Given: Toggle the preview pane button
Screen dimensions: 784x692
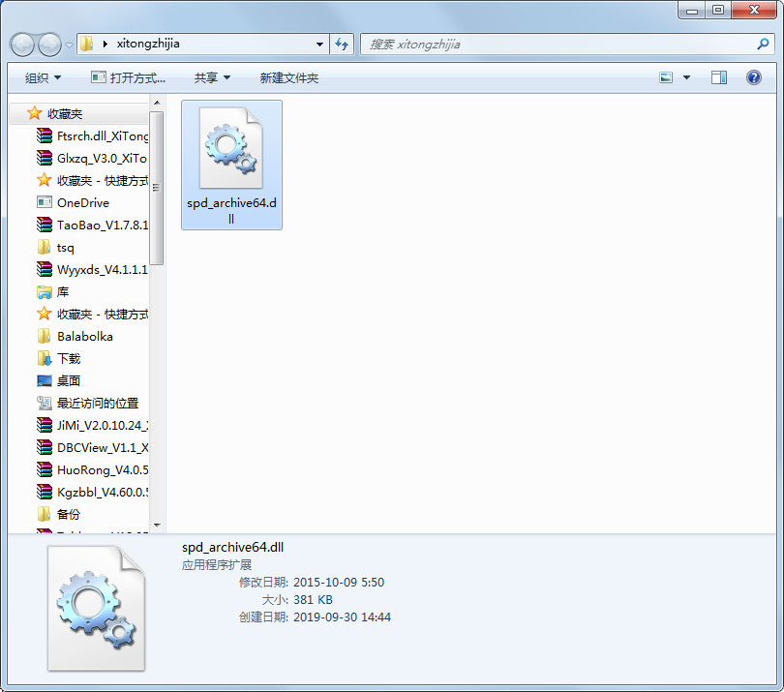Looking at the screenshot, I should click(x=719, y=77).
